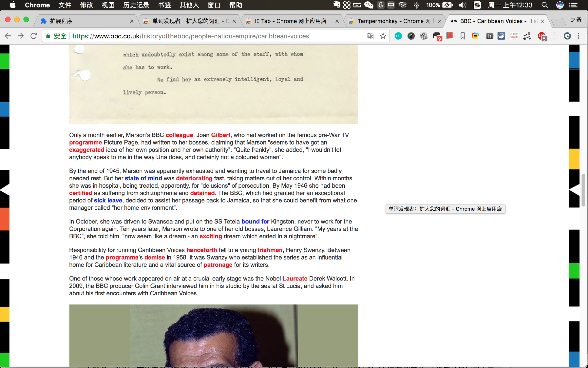
Task: Click the Google Translate icon in address bar
Action: [370, 36]
